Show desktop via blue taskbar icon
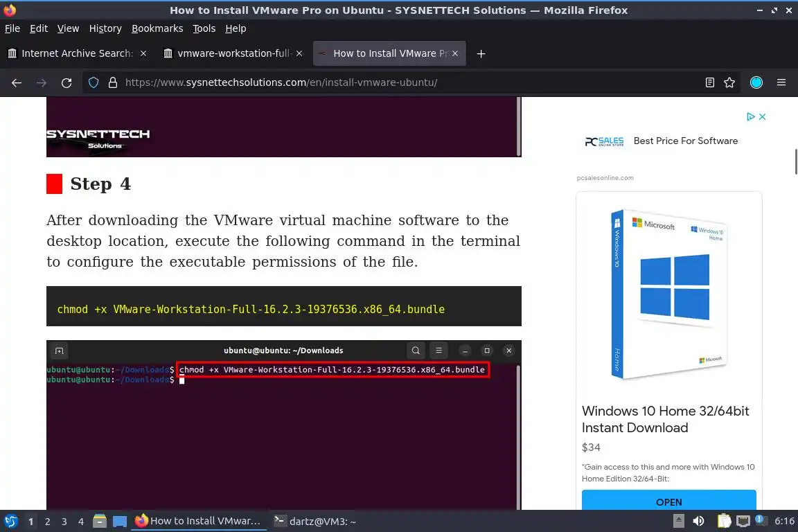798x532 pixels. pyautogui.click(x=120, y=522)
